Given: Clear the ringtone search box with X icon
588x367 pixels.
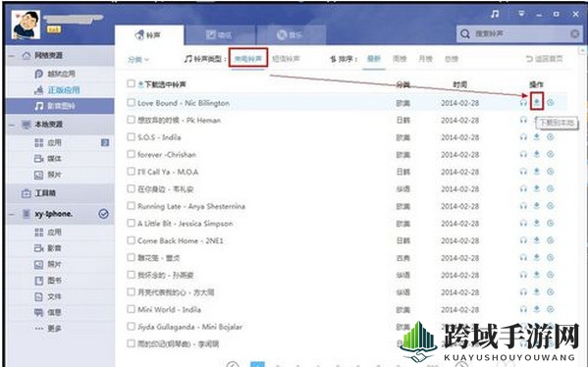Looking at the screenshot, I should click(574, 34).
